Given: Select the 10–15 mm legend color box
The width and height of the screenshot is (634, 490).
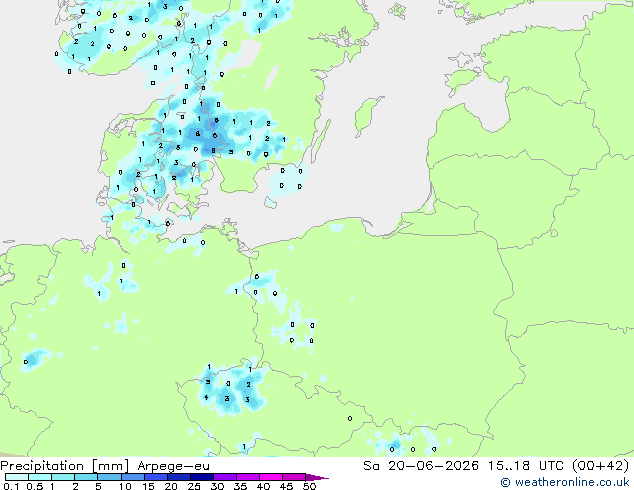Looking at the screenshot, I should [x=133, y=477].
